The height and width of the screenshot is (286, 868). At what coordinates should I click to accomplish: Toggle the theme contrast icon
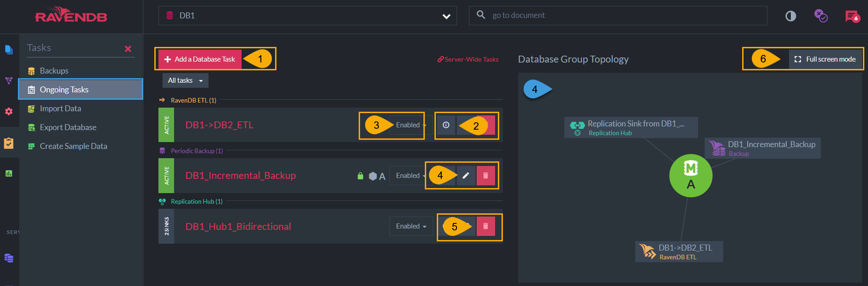pyautogui.click(x=790, y=16)
